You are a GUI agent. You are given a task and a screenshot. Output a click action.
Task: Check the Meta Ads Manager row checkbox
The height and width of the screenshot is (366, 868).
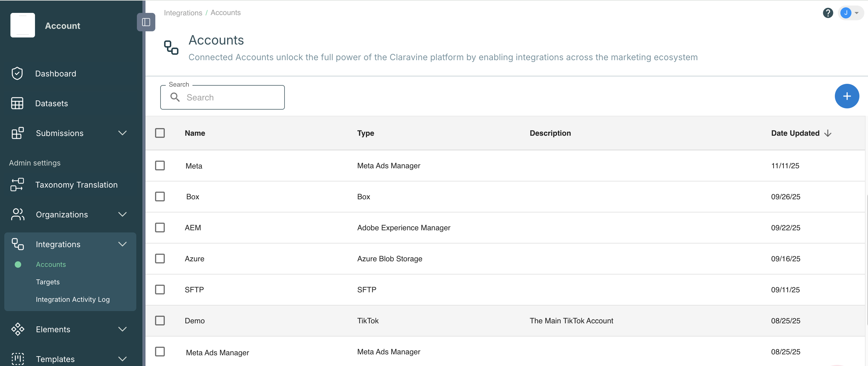(x=160, y=352)
